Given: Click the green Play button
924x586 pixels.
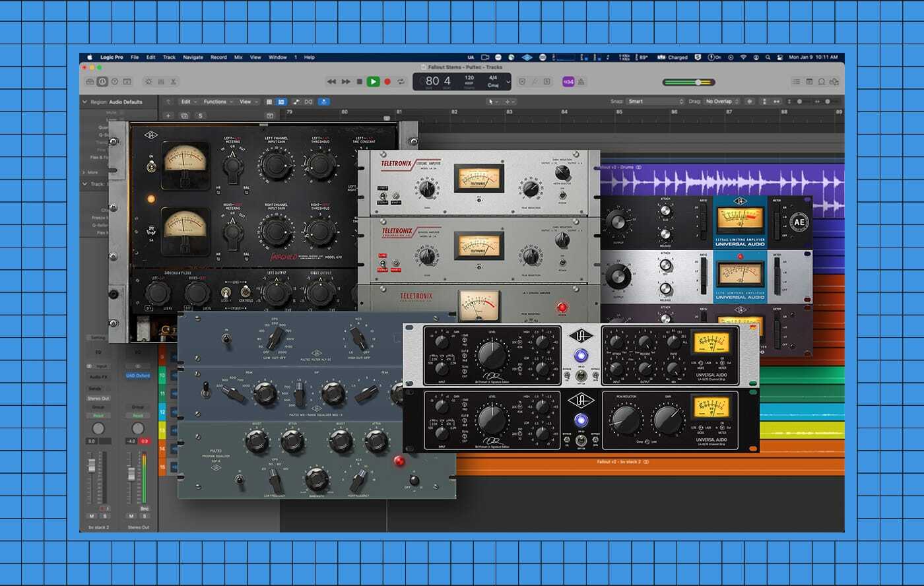Looking at the screenshot, I should 373,82.
